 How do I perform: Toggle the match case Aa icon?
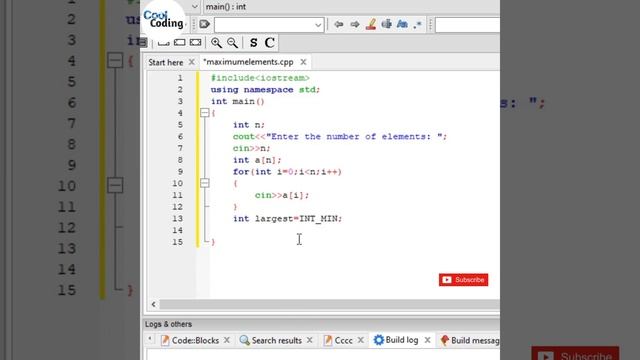(x=402, y=24)
